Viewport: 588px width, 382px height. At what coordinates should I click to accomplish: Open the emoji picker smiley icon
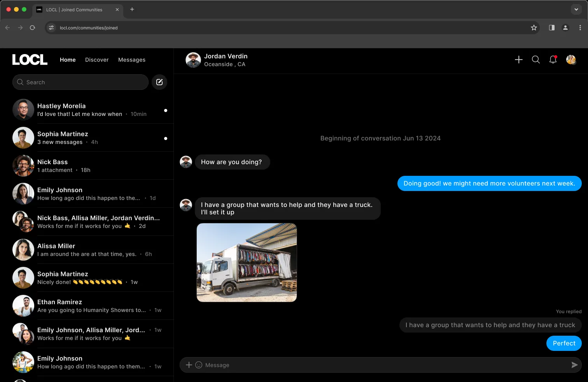pos(199,365)
